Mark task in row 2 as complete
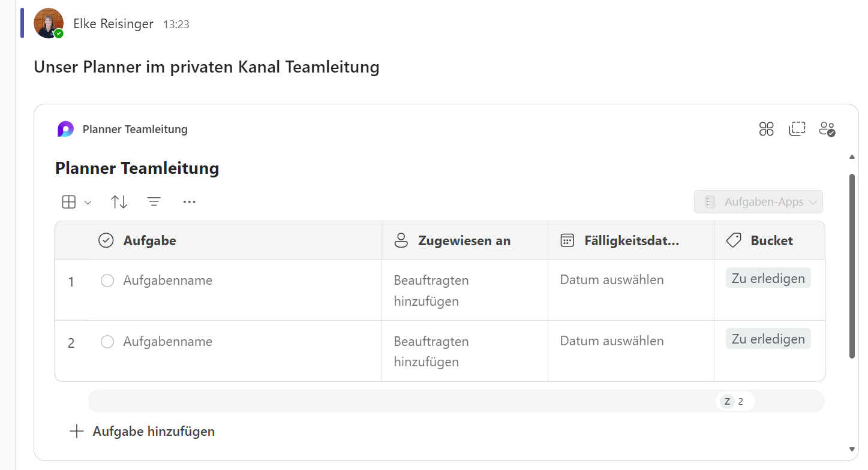Image resolution: width=868 pixels, height=470 pixels. 107,342
